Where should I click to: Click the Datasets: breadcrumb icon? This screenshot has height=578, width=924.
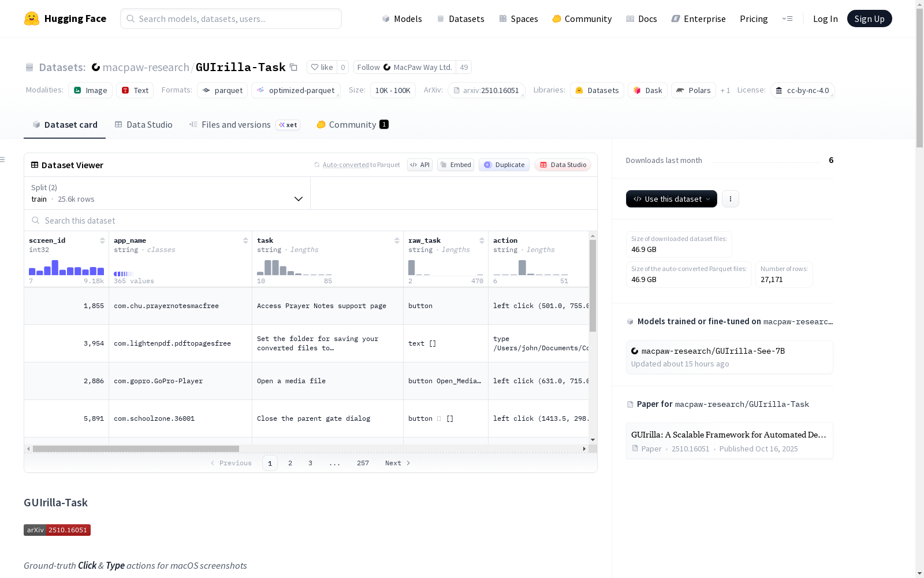click(29, 67)
